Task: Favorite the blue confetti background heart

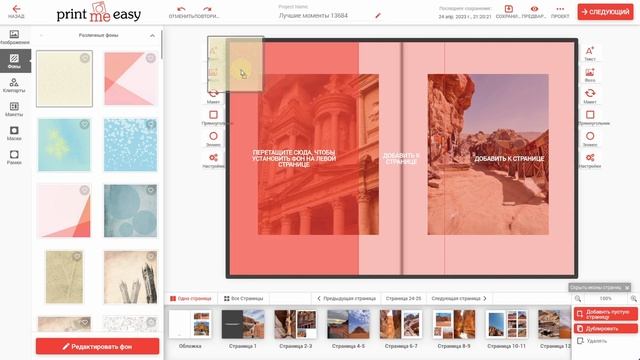Action: (151, 124)
